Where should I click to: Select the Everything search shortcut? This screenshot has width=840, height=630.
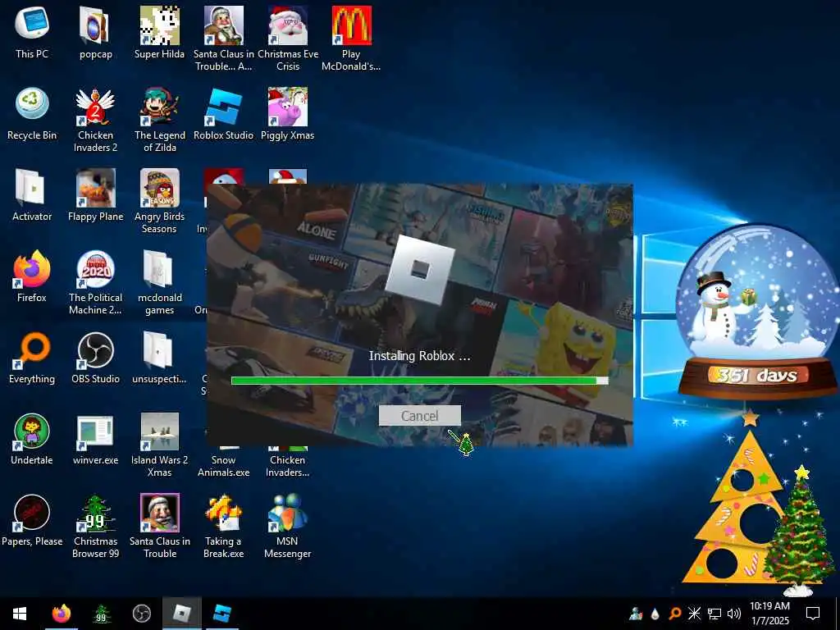point(32,358)
